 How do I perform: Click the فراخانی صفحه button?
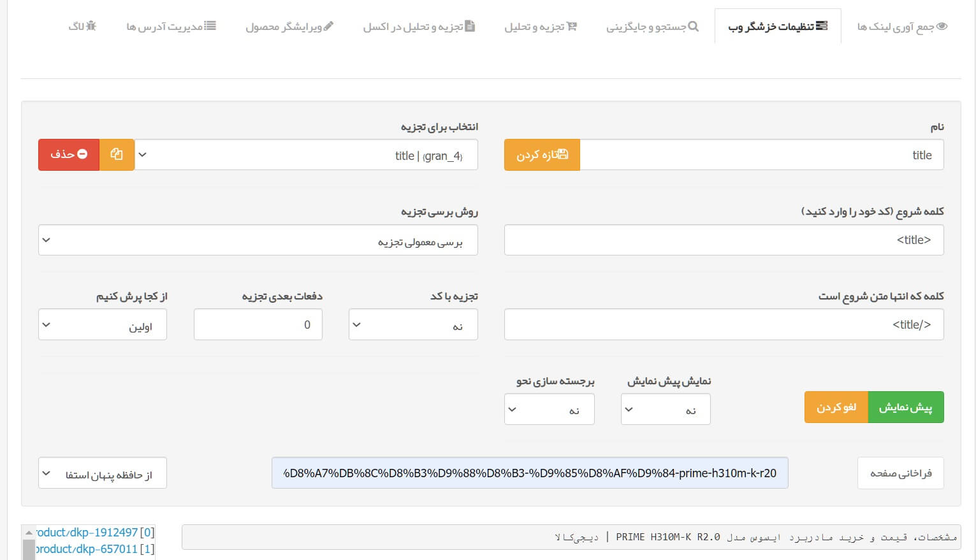[x=901, y=473]
